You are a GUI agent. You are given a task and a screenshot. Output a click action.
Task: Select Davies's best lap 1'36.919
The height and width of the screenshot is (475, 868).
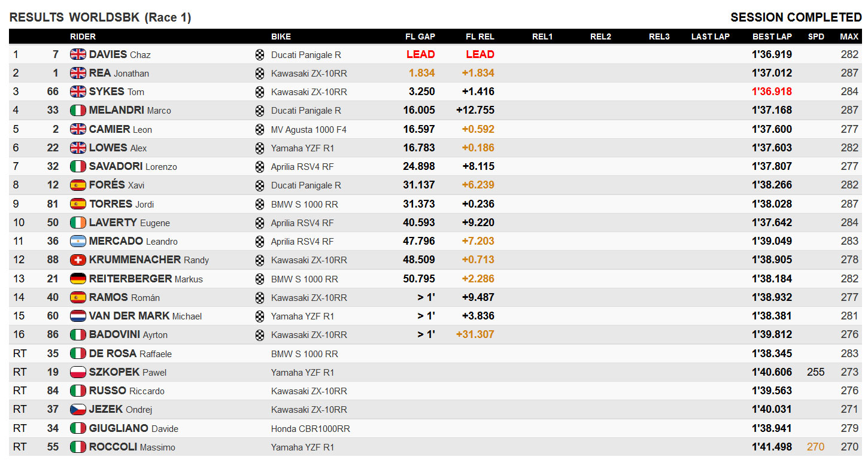click(x=772, y=54)
